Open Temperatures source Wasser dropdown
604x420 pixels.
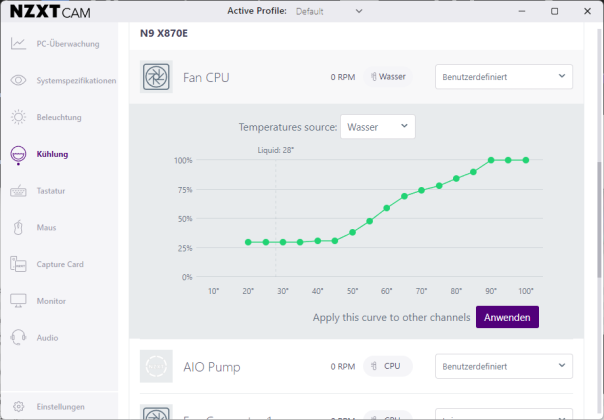[377, 127]
